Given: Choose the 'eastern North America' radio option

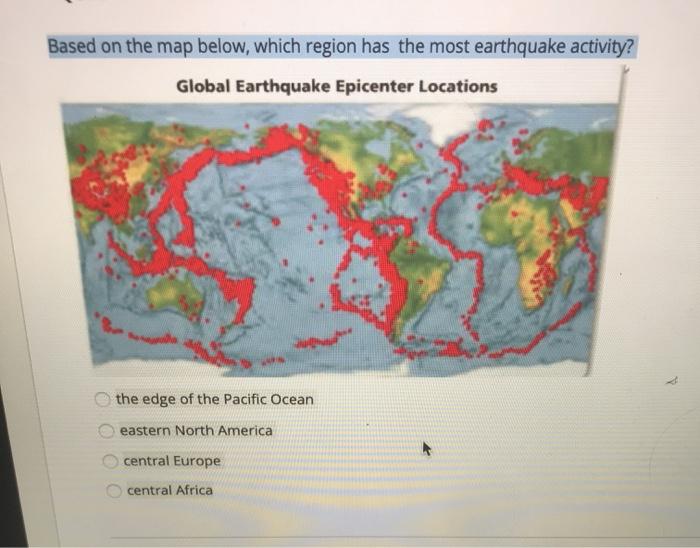Looking at the screenshot, I should coord(106,431).
